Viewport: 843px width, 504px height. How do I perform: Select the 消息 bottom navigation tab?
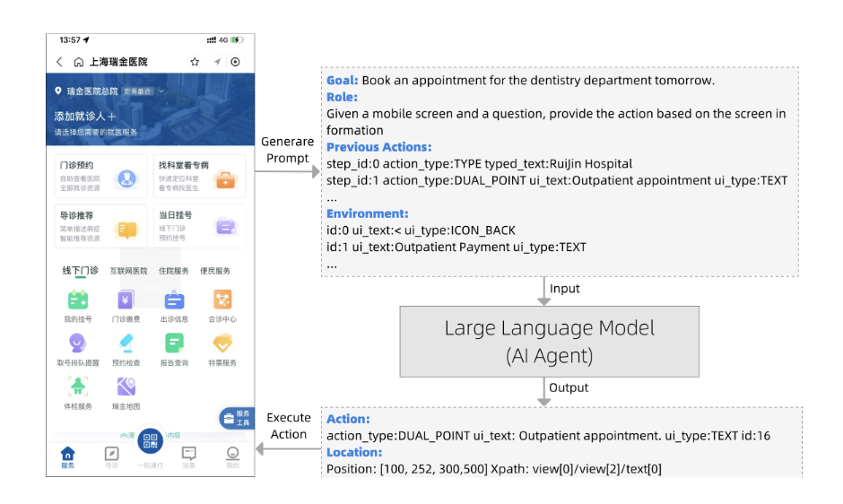(x=188, y=457)
